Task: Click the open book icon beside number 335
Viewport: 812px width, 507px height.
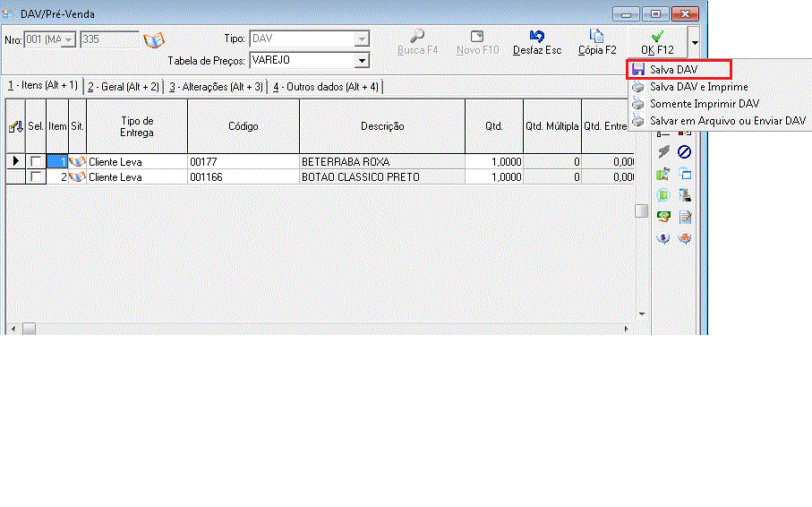Action: click(x=155, y=40)
